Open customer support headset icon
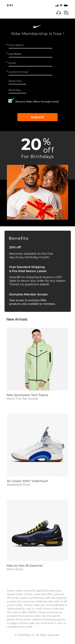 [x=58, y=13]
